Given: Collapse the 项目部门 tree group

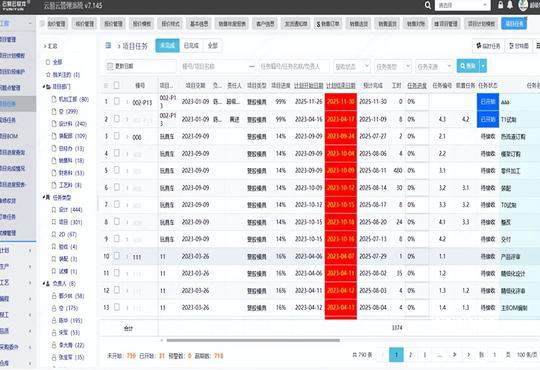Looking at the screenshot, I should [44, 87].
